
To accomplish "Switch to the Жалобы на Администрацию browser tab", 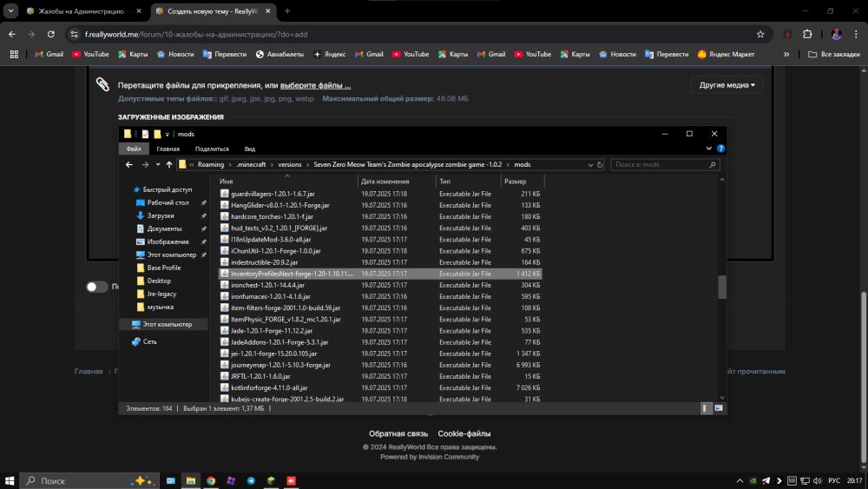I will pos(83,11).
